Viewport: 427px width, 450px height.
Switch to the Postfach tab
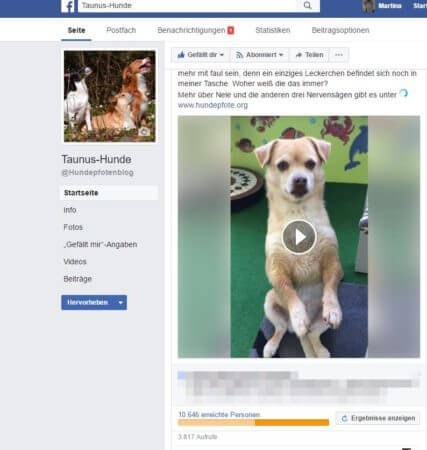point(121,30)
